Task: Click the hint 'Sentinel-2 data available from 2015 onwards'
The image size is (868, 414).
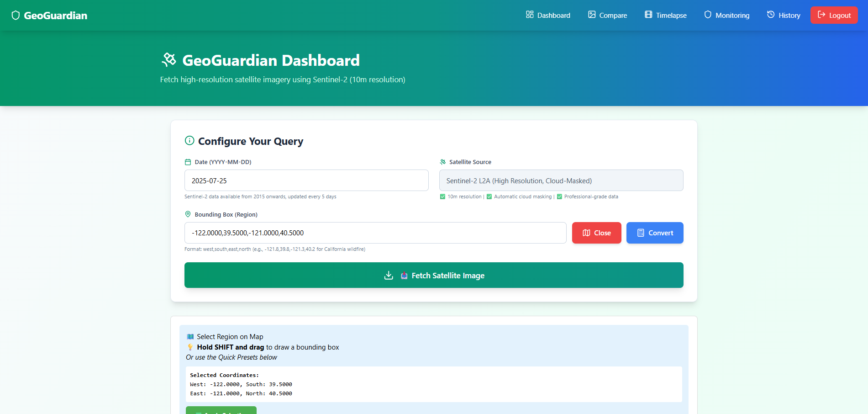Action: (x=260, y=197)
